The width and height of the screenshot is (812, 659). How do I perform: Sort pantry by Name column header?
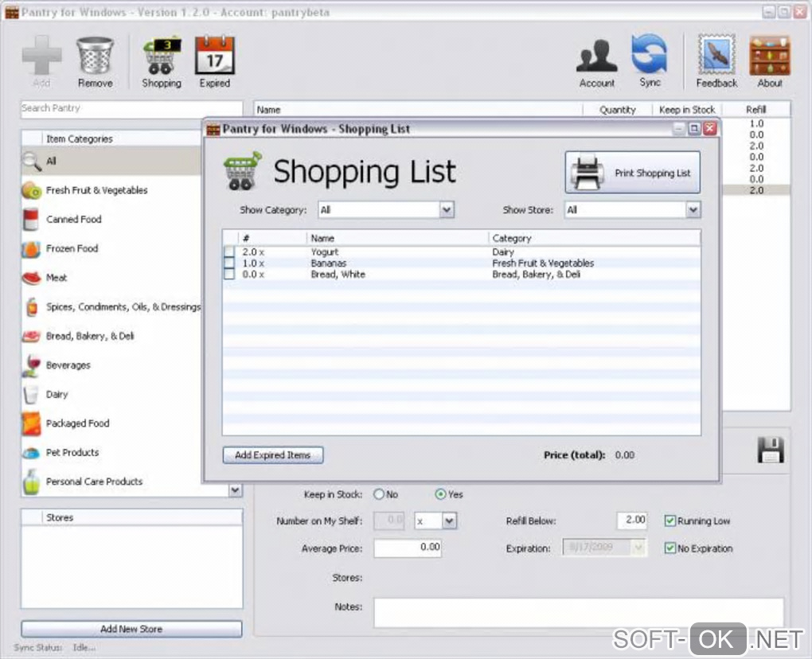tap(419, 110)
